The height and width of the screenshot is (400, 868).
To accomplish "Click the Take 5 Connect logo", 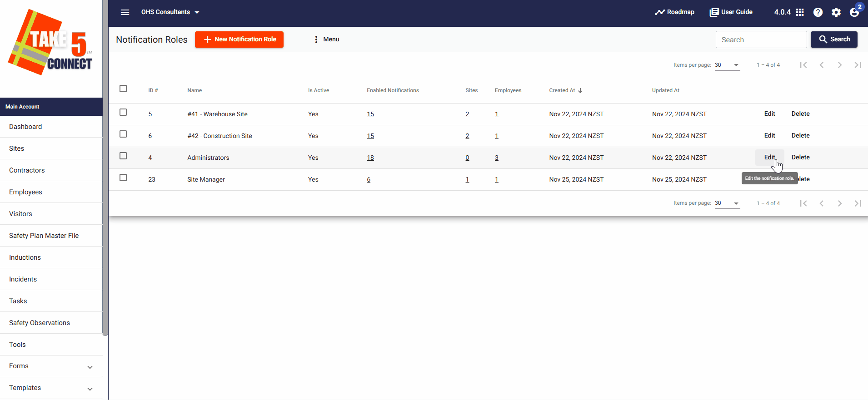I will coord(50,42).
